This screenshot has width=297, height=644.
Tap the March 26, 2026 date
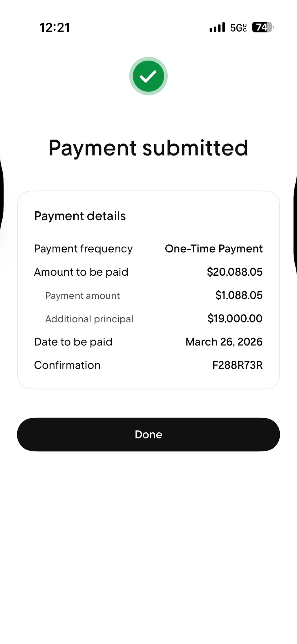[x=224, y=342]
